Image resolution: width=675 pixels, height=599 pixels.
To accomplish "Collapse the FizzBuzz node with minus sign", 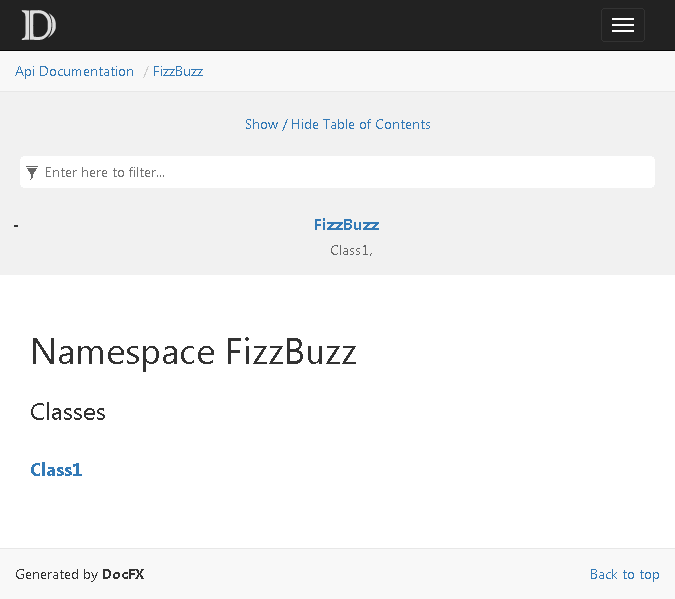I will pyautogui.click(x=16, y=226).
